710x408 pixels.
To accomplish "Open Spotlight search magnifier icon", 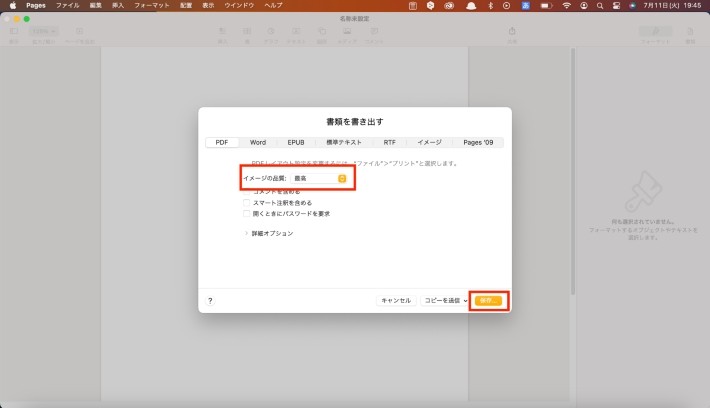I will [x=600, y=5].
